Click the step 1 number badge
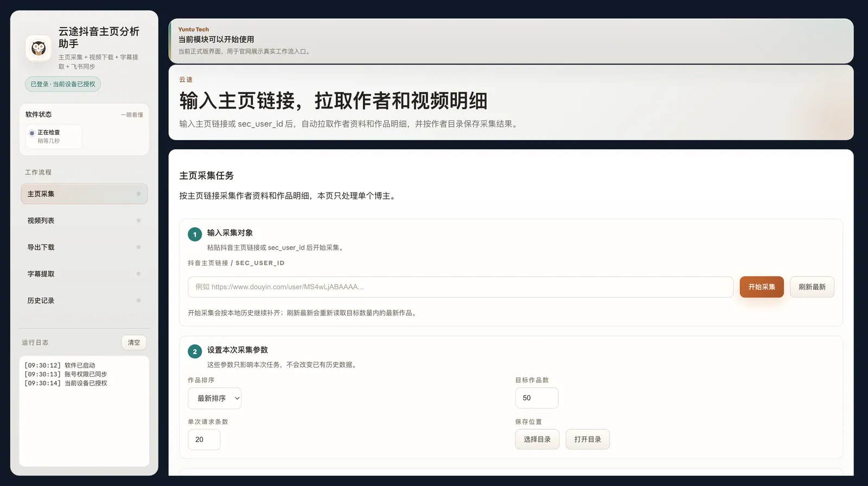 pyautogui.click(x=195, y=235)
